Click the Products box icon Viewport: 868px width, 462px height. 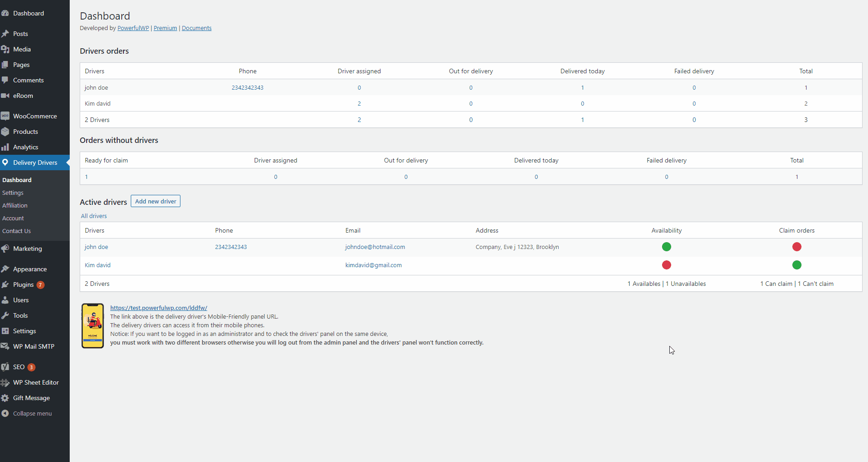point(5,132)
